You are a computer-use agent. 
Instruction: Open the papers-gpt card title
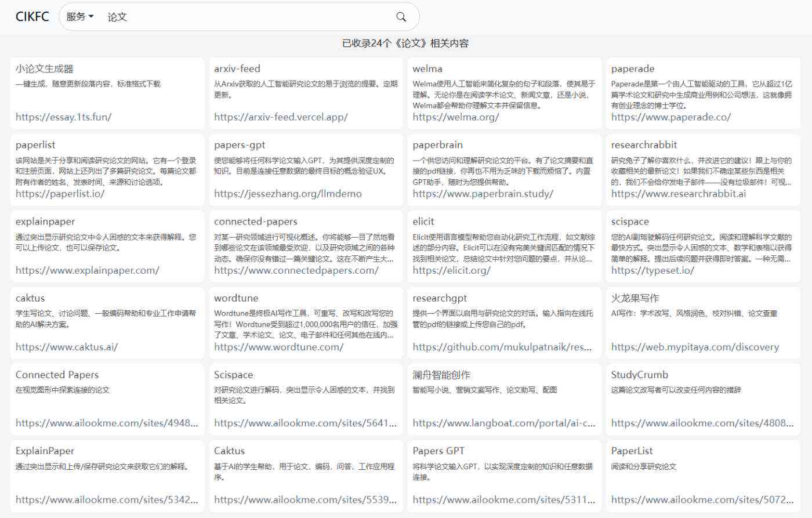pos(240,145)
